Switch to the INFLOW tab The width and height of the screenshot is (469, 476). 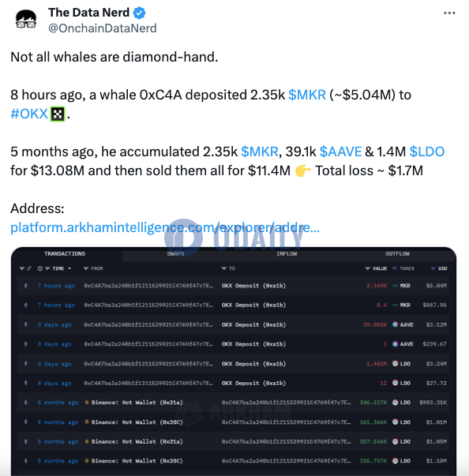point(287,253)
